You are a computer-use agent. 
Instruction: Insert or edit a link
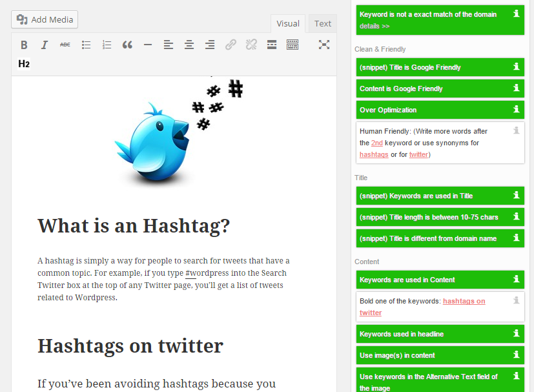231,45
